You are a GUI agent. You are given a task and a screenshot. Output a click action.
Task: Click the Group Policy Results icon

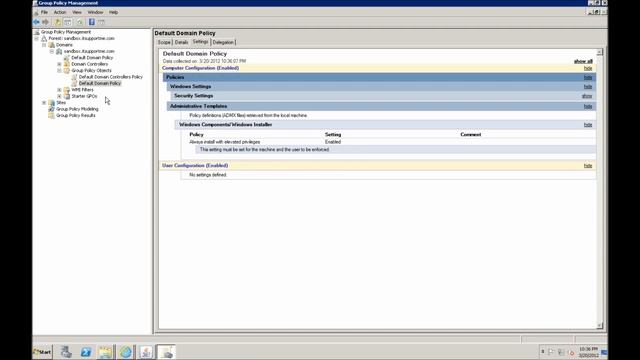click(x=52, y=116)
